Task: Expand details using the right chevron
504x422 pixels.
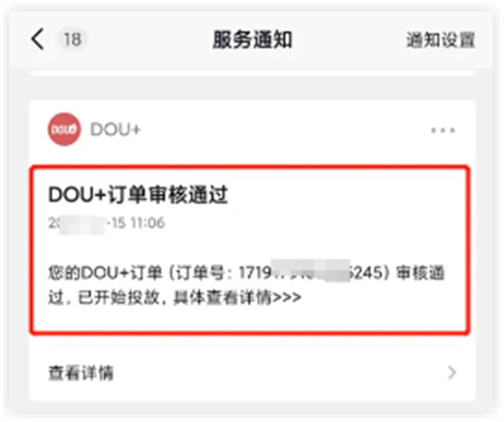Action: [452, 372]
